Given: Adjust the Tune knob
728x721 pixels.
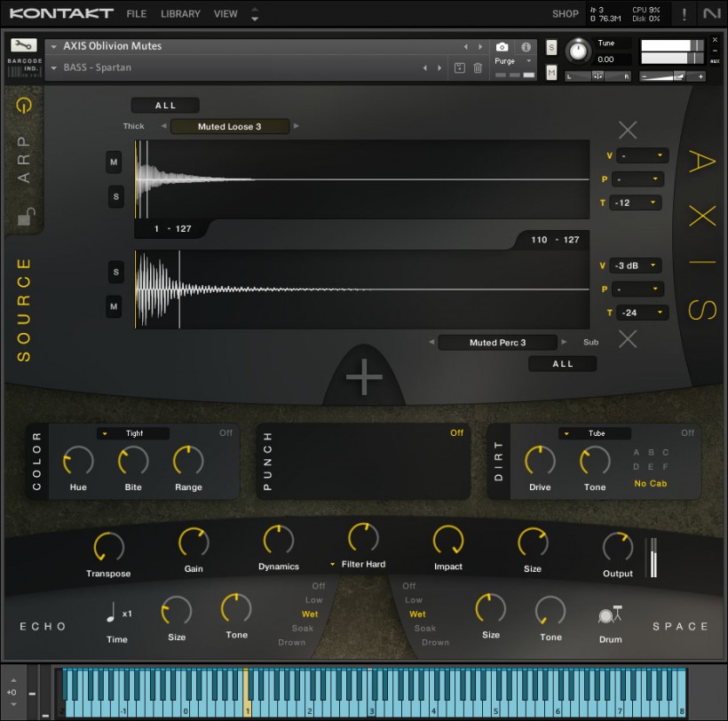Looking at the screenshot, I should [578, 51].
